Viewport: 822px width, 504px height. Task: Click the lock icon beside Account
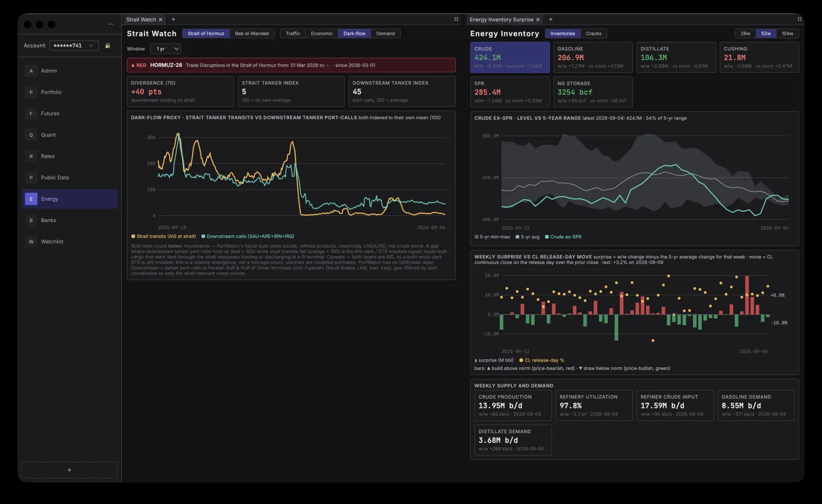[x=107, y=46]
